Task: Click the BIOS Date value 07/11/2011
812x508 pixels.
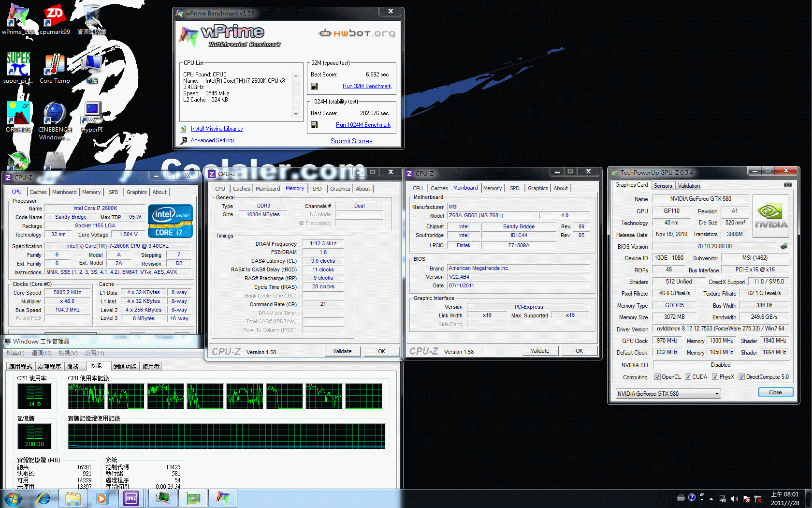Action: click(x=518, y=286)
